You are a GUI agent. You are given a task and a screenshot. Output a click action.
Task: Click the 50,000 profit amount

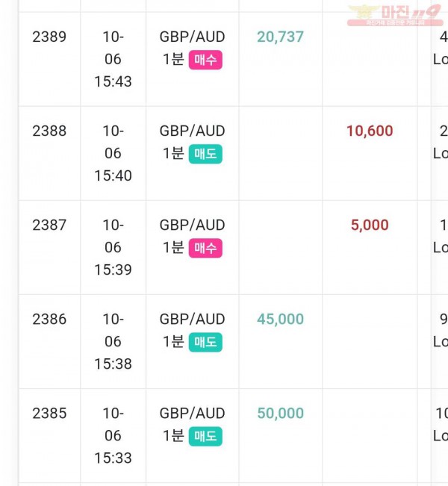(x=280, y=413)
